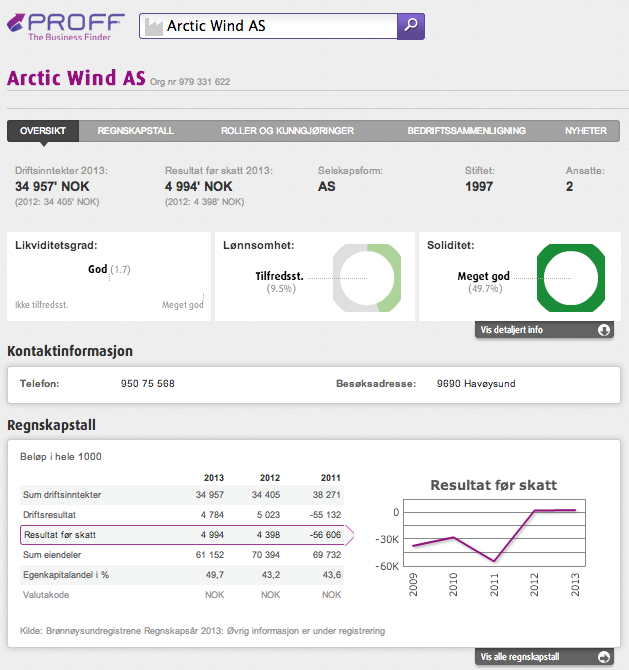Click the down-arrow icon on Vis detaljert info
The width and height of the screenshot is (629, 670).
coord(603,330)
